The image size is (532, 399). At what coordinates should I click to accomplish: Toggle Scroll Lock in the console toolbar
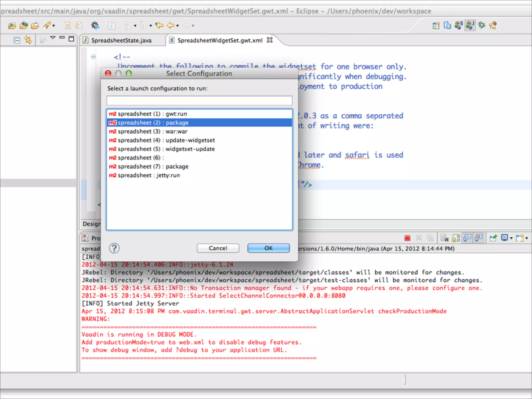coord(456,238)
